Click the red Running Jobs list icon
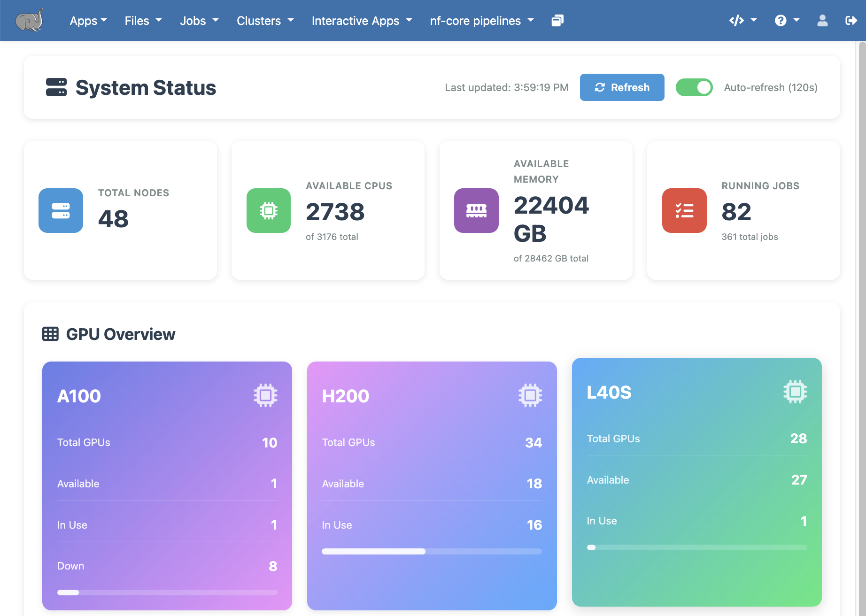Image resolution: width=866 pixels, height=616 pixels. 684,210
